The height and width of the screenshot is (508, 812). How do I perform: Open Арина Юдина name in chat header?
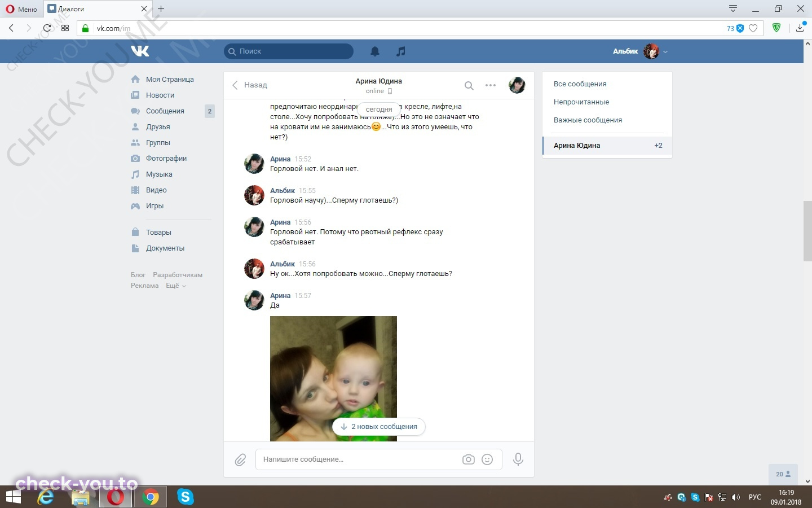pyautogui.click(x=378, y=81)
